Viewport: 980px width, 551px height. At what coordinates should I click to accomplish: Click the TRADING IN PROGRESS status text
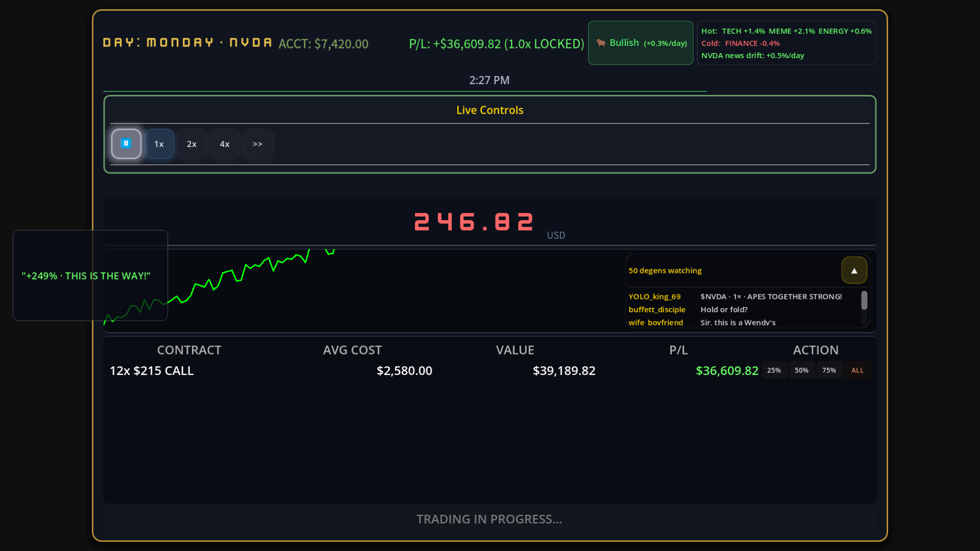[489, 519]
